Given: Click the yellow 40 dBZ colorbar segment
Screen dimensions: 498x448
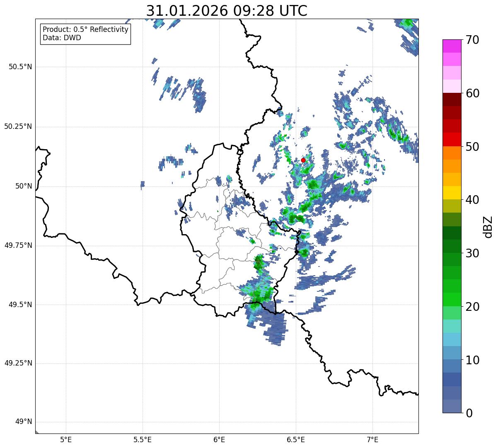Looking at the screenshot, I should tap(452, 193).
